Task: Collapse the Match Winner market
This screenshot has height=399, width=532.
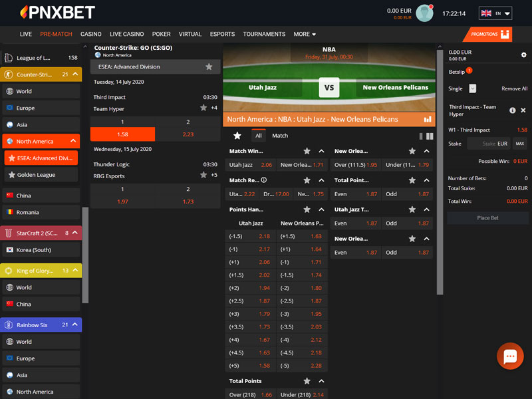Action: (321, 151)
